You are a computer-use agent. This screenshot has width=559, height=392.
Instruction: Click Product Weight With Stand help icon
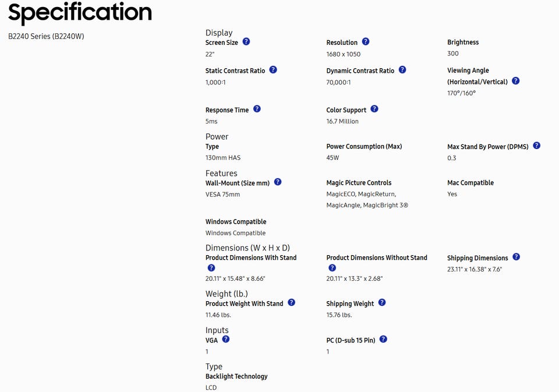292,303
